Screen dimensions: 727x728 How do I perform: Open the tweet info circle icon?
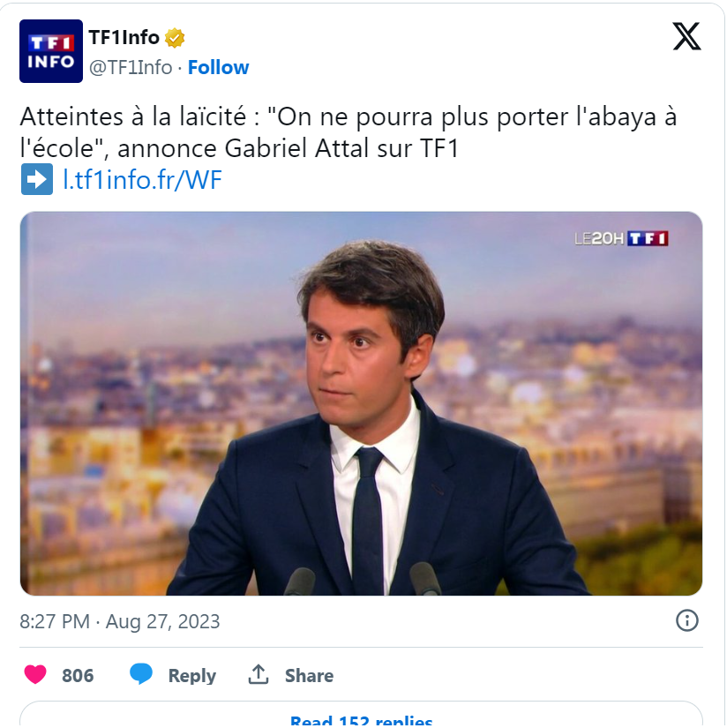[x=686, y=620]
